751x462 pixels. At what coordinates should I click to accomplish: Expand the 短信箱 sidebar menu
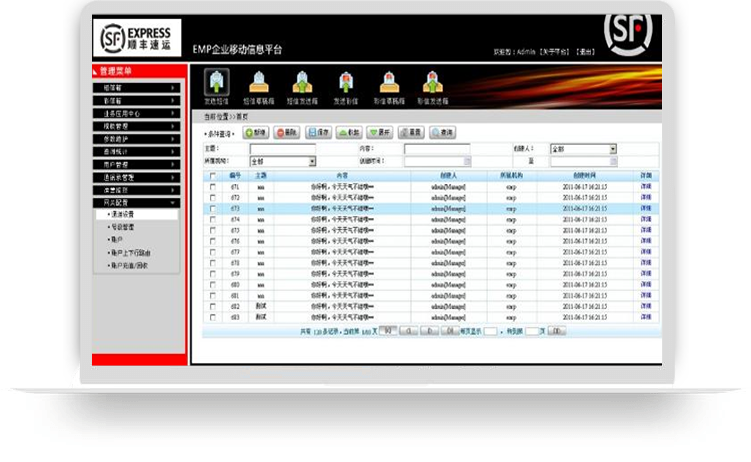(137, 88)
